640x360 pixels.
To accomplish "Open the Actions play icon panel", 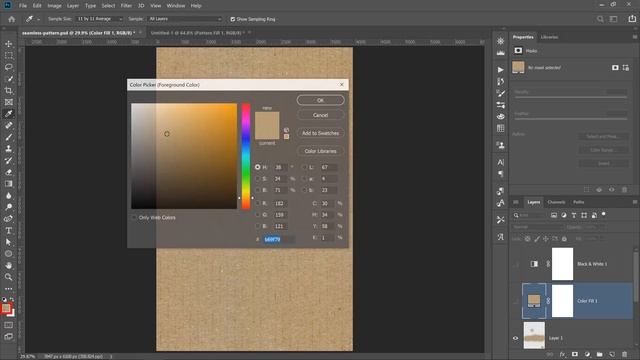I will pos(500,70).
